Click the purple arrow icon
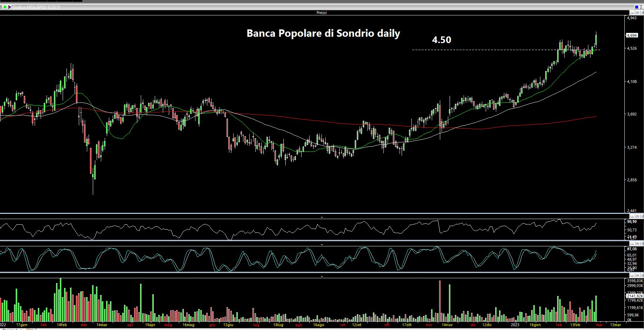The height and width of the screenshot is (330, 644). coord(9,7)
